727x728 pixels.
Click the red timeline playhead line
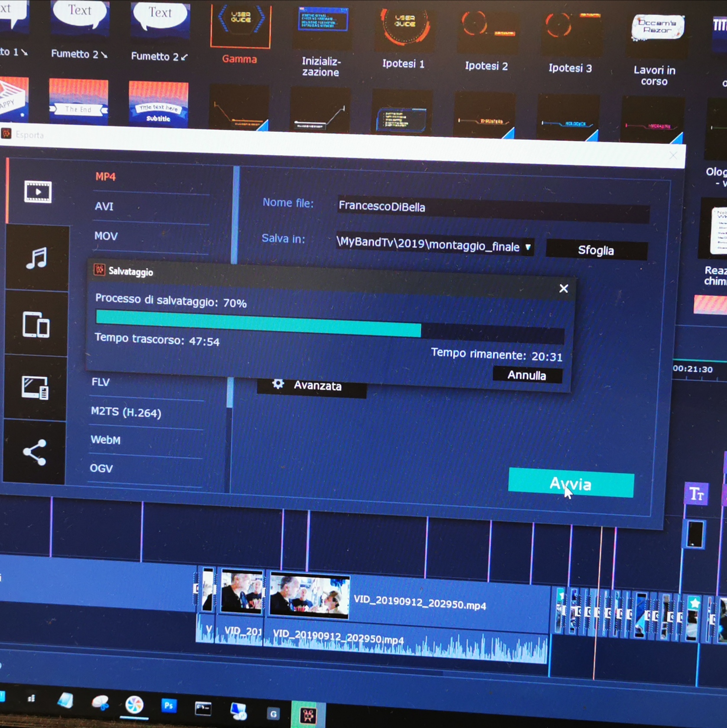coord(598,602)
